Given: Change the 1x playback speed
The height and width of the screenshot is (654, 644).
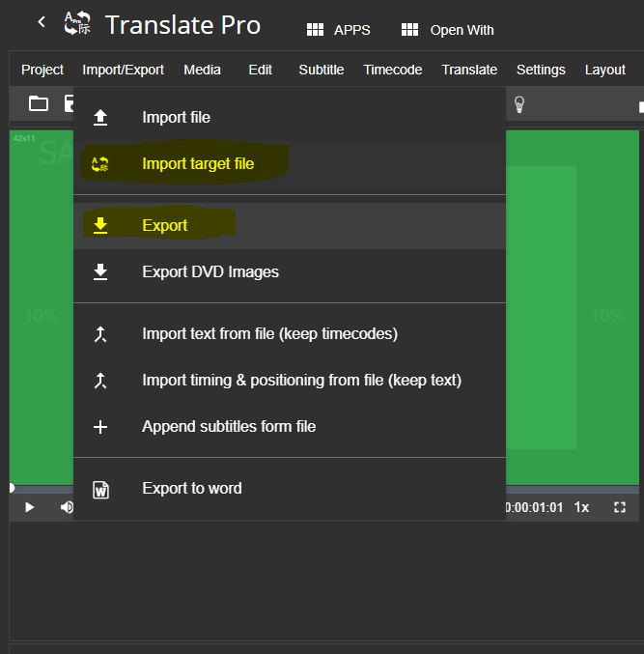Looking at the screenshot, I should 581,507.
